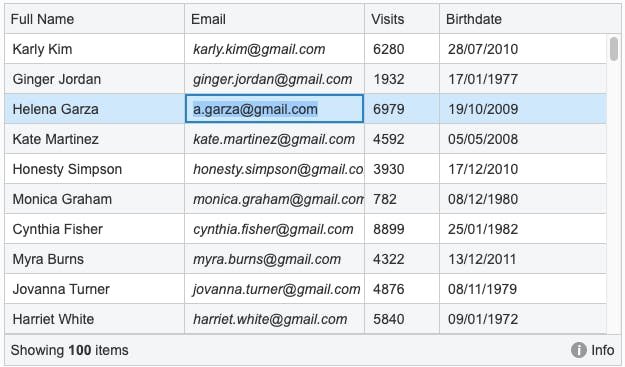Sort by Email column header
This screenshot has width=625, height=367.
coord(275,19)
